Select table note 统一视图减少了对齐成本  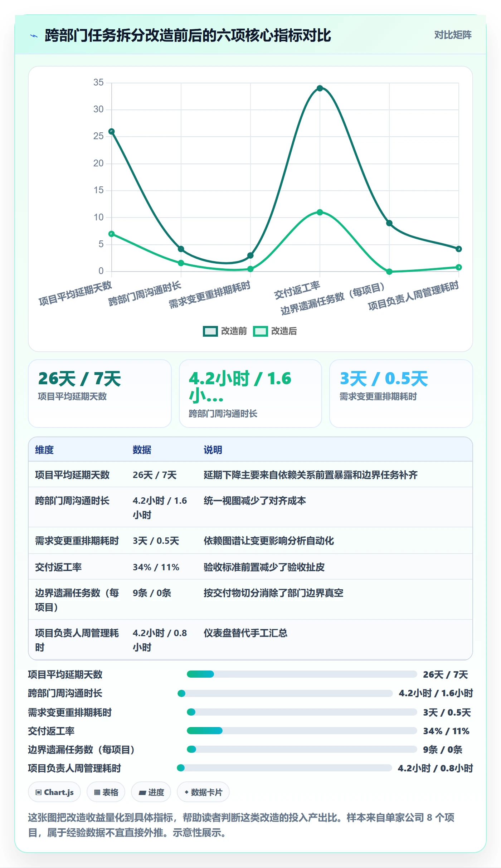[x=255, y=501]
